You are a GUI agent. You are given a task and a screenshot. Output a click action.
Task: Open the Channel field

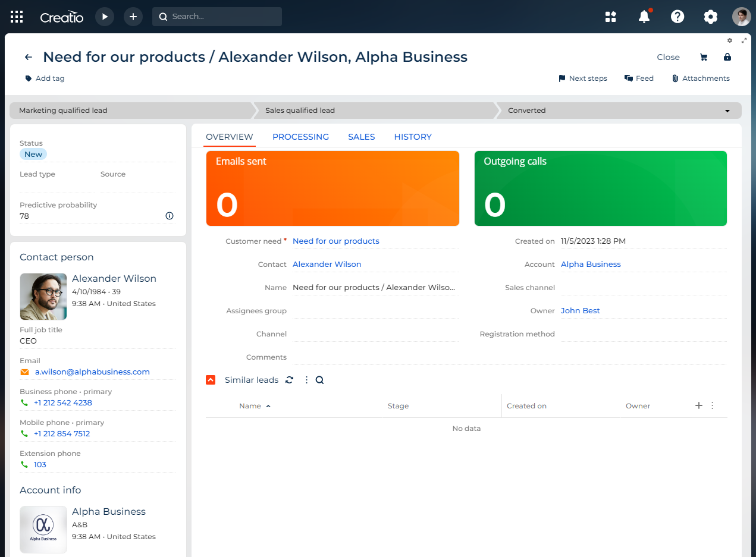(375, 334)
